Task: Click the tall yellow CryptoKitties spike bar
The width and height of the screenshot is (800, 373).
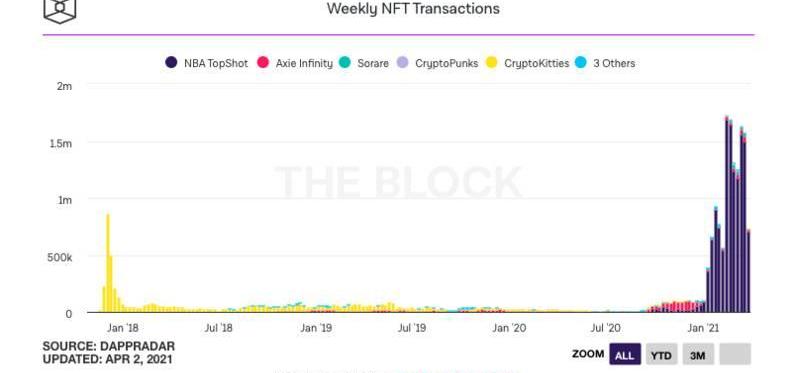Action: pos(108,263)
